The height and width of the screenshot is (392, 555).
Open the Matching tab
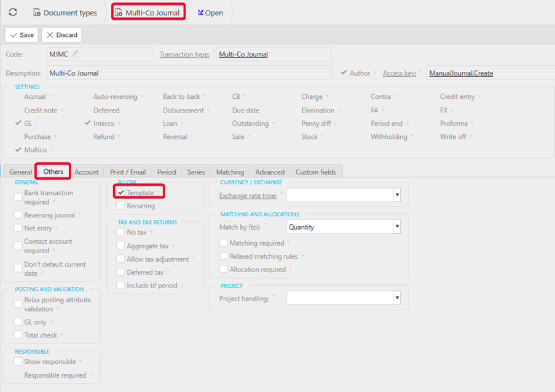[230, 172]
